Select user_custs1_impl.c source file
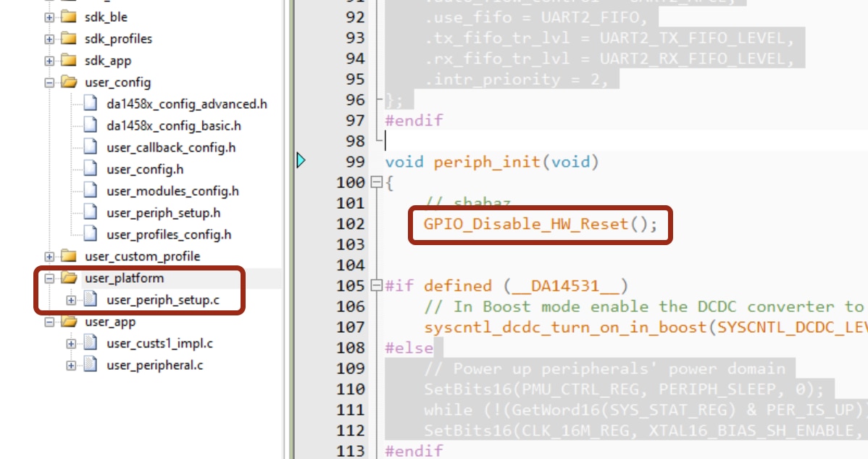This screenshot has width=868, height=459. pos(160,344)
